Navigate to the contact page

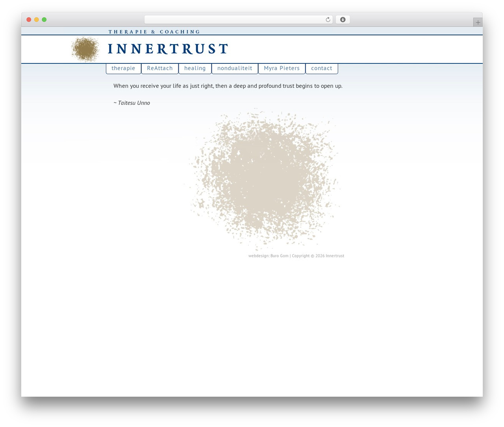(322, 68)
